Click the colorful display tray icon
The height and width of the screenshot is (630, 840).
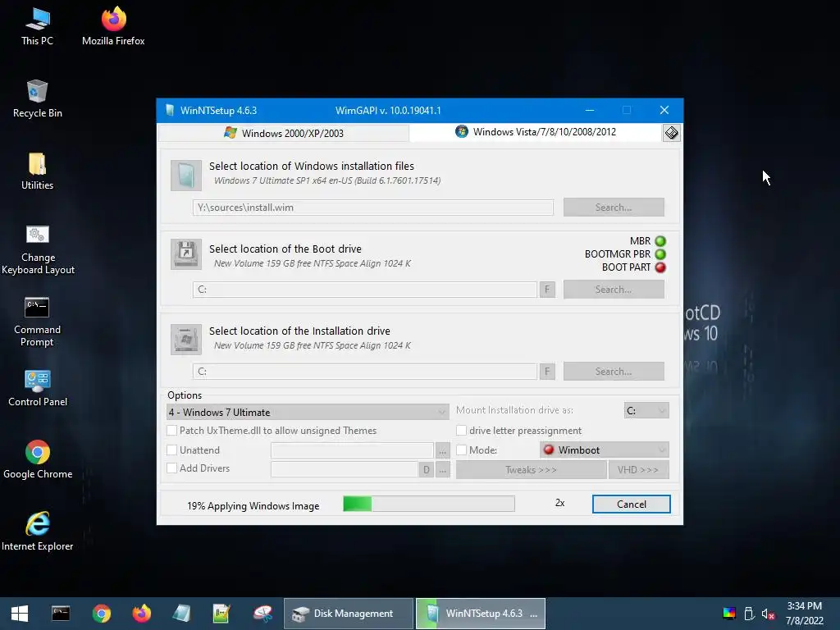point(729,614)
